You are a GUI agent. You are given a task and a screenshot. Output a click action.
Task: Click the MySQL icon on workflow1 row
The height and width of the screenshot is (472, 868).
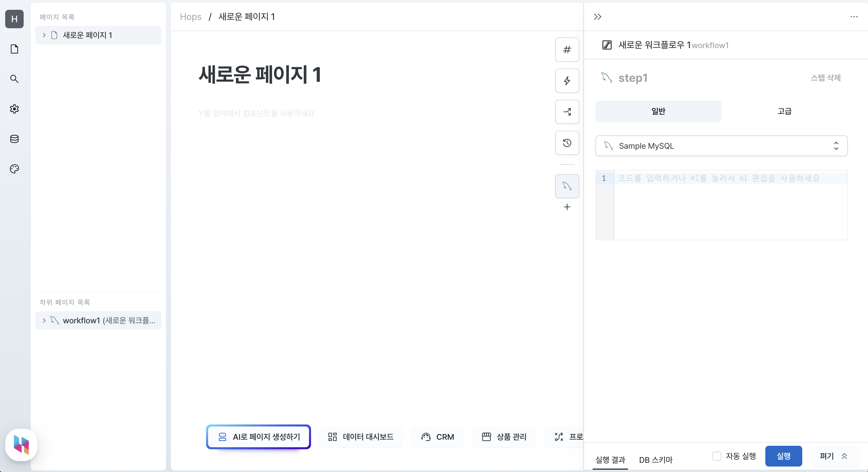click(x=55, y=320)
